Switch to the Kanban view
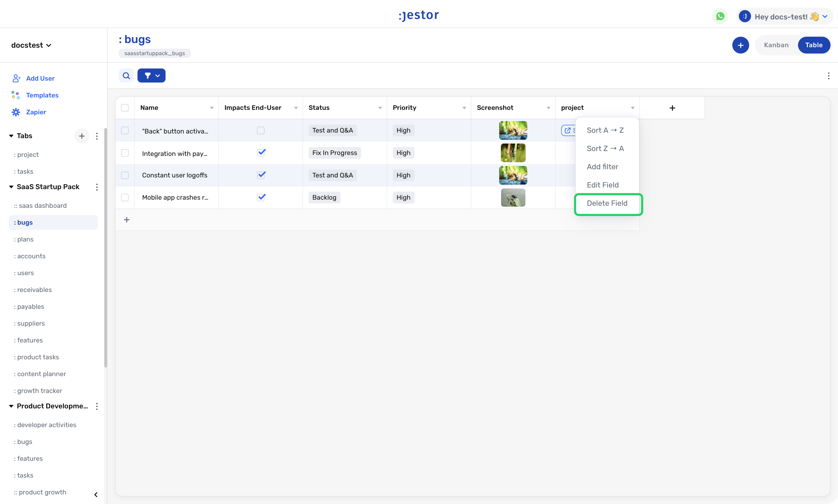 776,45
